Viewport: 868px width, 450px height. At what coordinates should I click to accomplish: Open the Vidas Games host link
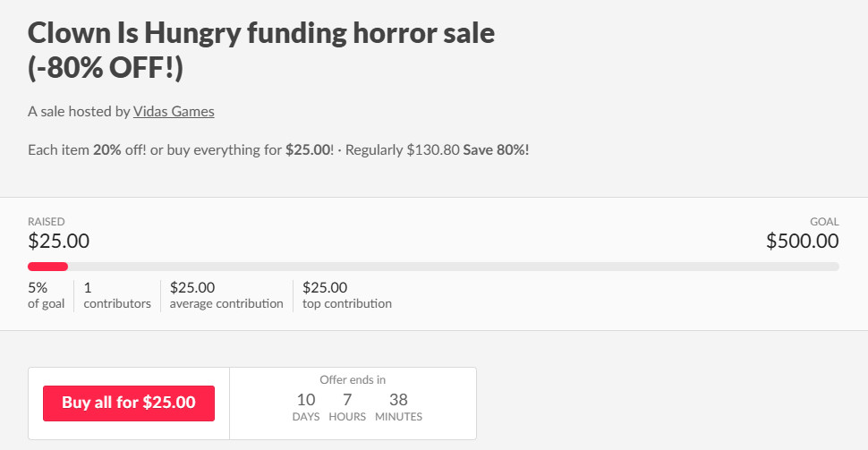[x=174, y=111]
